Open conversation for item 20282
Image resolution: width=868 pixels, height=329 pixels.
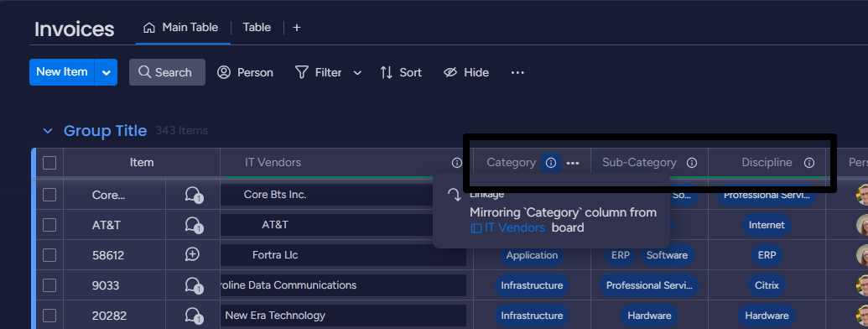pos(193,316)
